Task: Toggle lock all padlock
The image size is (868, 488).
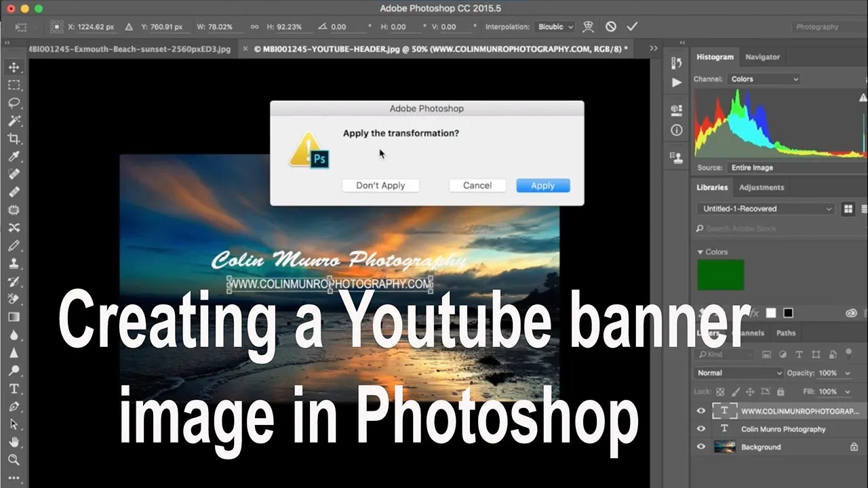Action: pyautogui.click(x=781, y=392)
